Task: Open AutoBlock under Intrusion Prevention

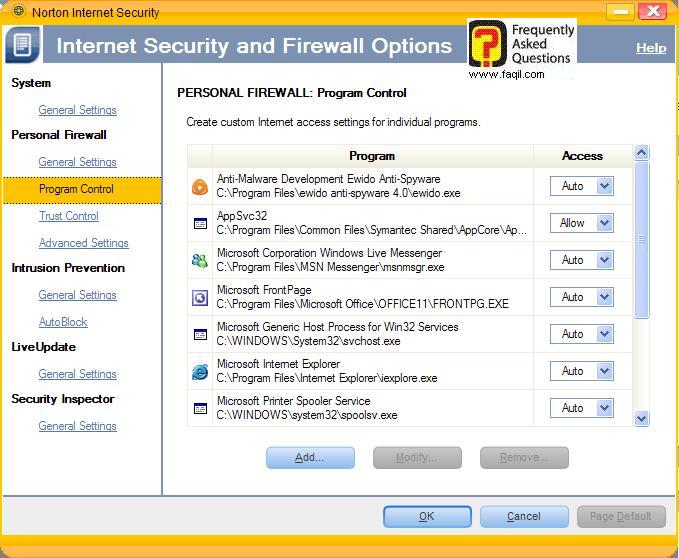Action: click(63, 322)
